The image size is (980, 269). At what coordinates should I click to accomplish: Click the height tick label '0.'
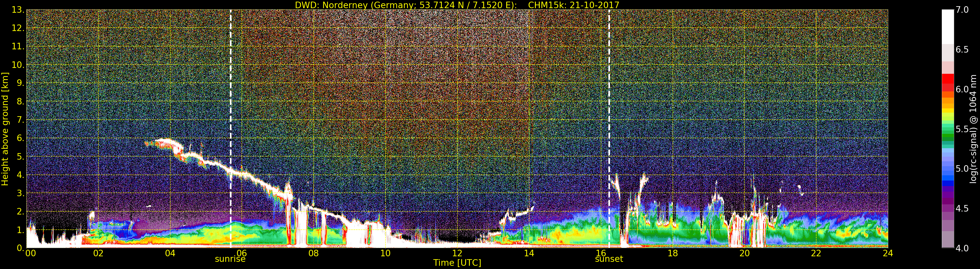tap(21, 248)
